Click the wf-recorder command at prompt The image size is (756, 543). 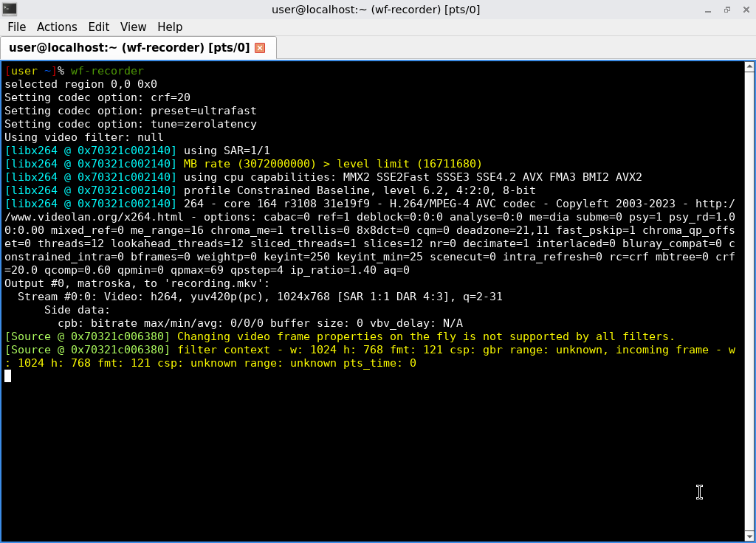coord(107,71)
